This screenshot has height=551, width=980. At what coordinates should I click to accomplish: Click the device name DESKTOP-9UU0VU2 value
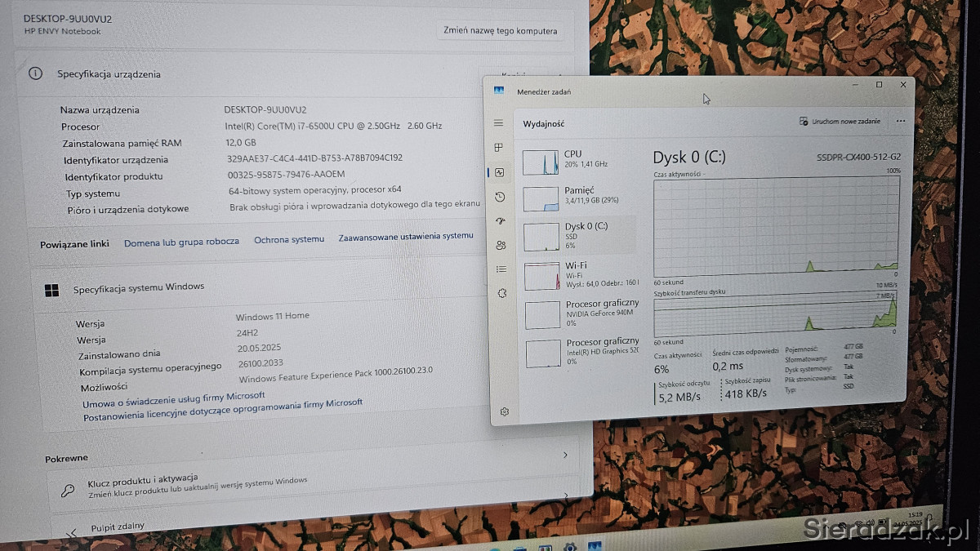pos(265,109)
